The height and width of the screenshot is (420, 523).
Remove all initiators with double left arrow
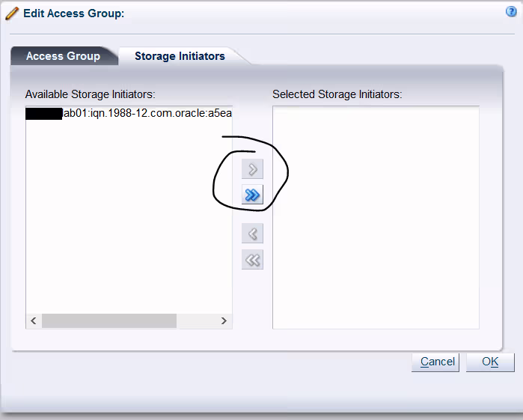tap(252, 260)
